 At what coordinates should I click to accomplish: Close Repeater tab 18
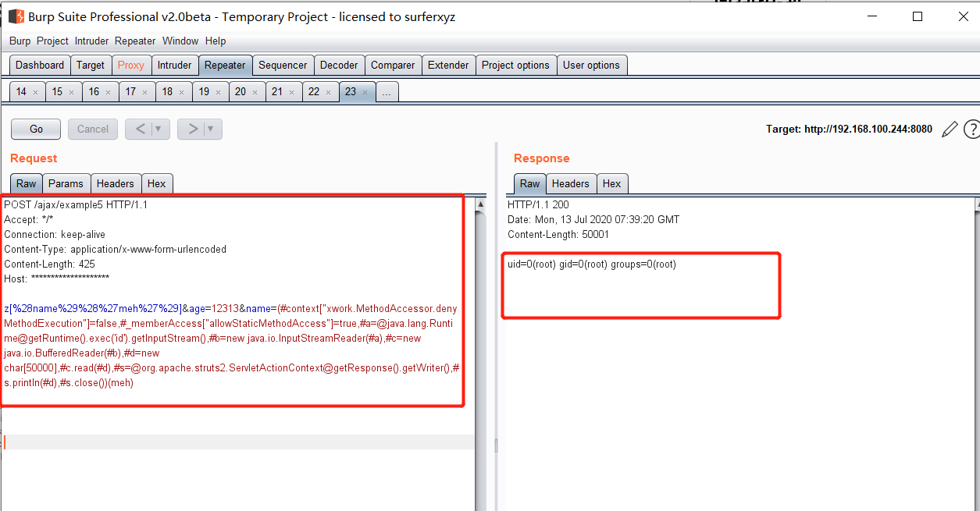coord(182,92)
